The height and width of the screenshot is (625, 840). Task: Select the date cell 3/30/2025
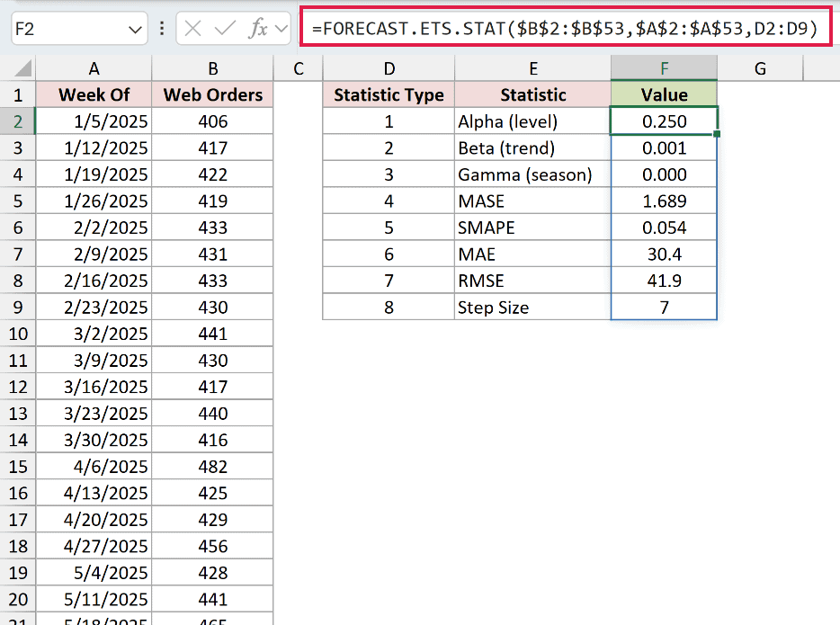pos(94,440)
